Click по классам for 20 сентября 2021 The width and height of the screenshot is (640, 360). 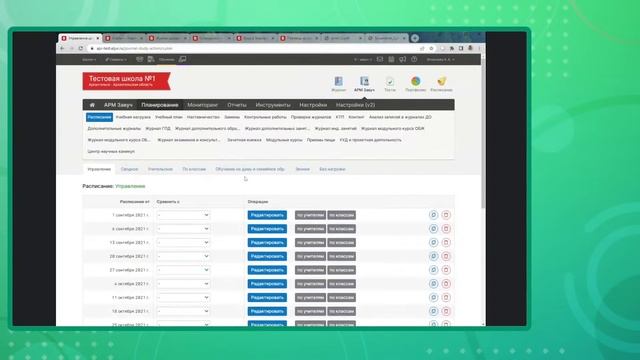[342, 256]
